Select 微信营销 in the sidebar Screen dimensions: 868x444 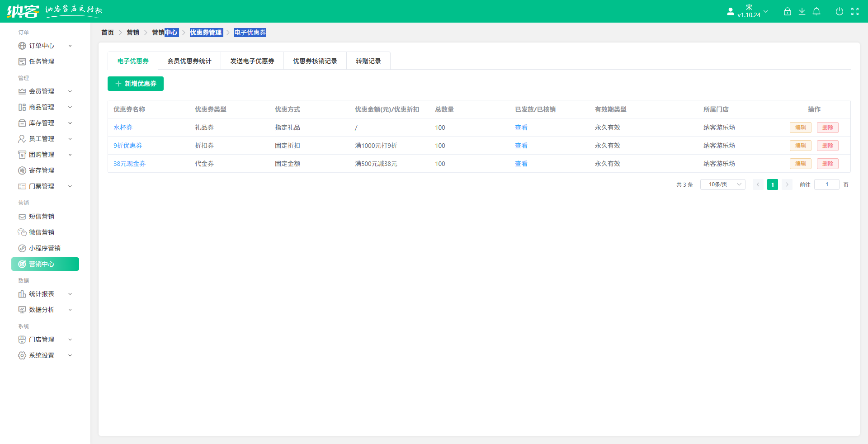point(42,232)
